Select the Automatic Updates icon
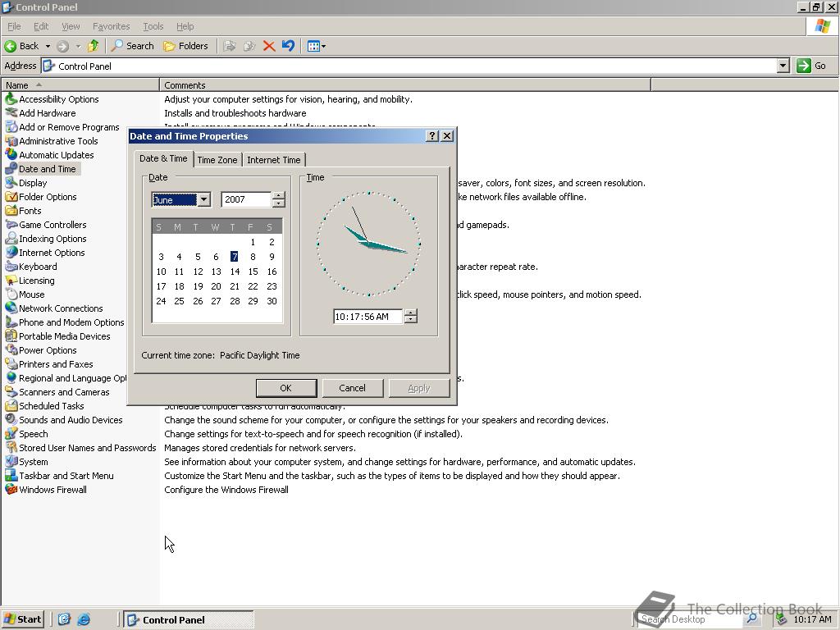This screenshot has width=840, height=630. coord(11,155)
